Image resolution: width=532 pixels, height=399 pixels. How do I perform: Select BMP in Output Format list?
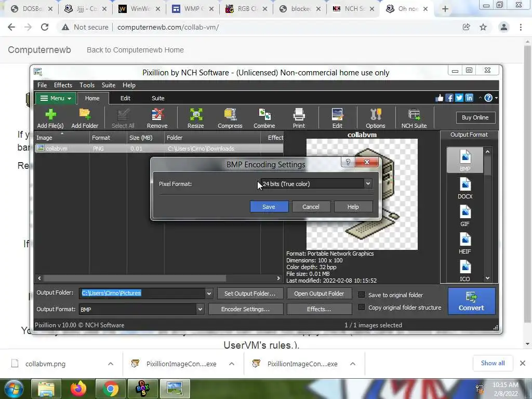pyautogui.click(x=465, y=160)
